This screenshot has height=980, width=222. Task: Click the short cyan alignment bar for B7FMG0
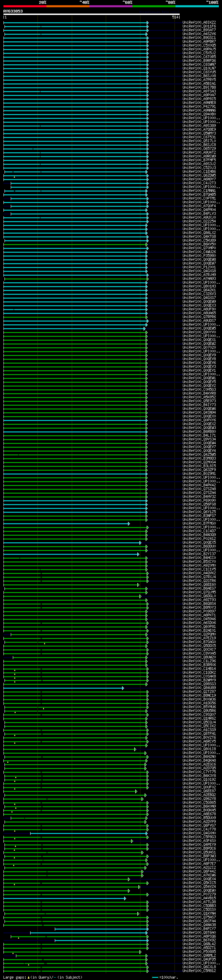(67, 524)
